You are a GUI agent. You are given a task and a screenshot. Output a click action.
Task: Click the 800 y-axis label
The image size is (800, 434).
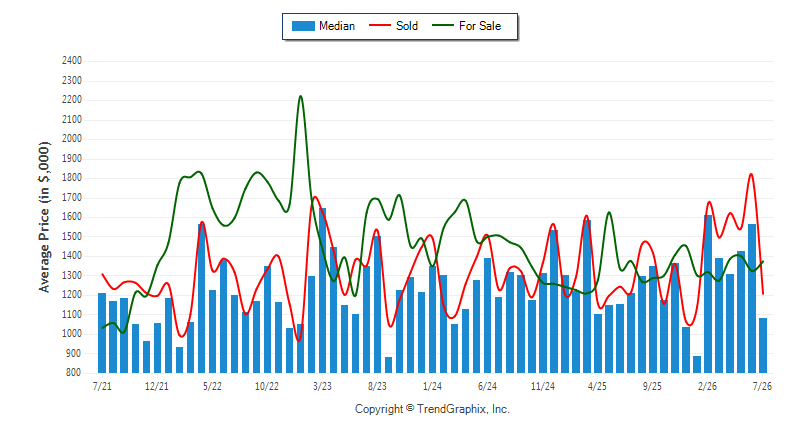(73, 373)
